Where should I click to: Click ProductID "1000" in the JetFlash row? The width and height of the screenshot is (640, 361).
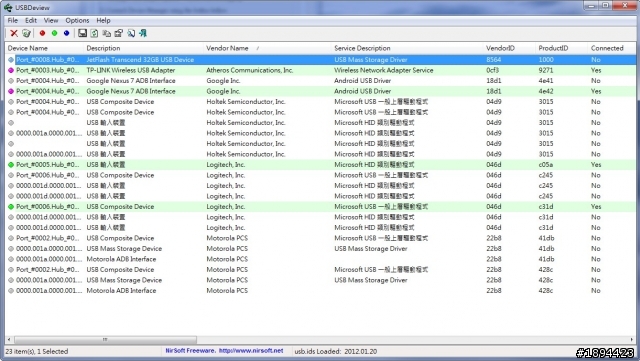tap(546, 60)
